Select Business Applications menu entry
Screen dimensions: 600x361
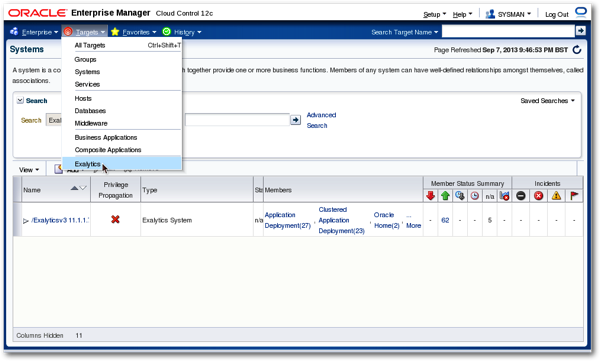106,137
